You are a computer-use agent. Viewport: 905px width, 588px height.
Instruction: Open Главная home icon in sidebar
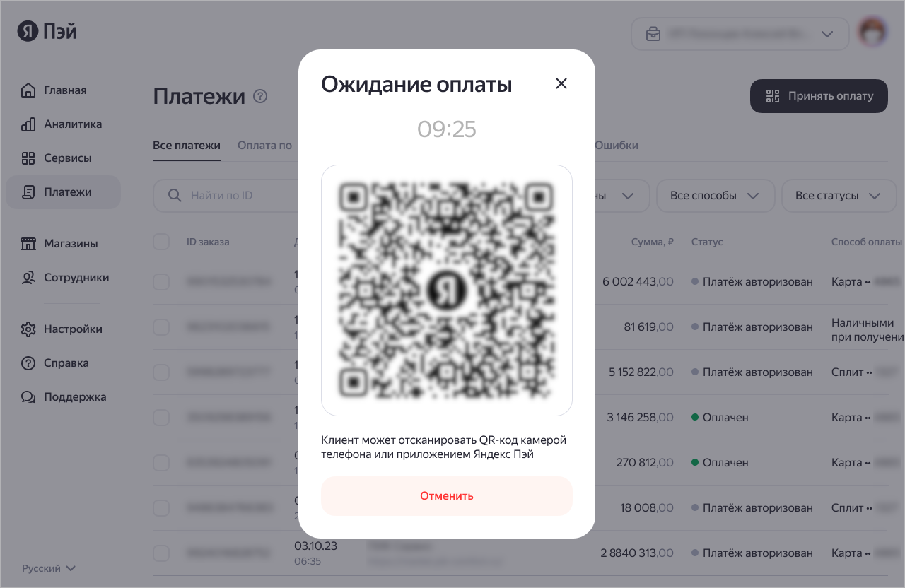(x=28, y=90)
